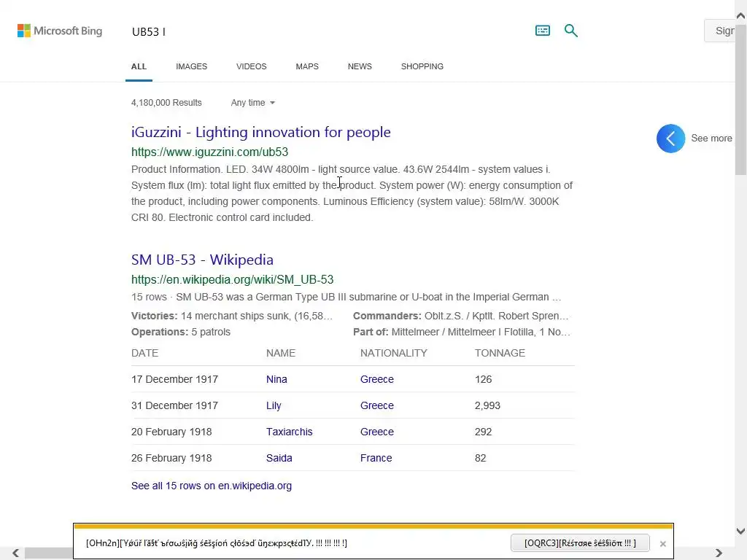Screen dimensions: 747x560
Task: Switch to the MAPS tab
Action: pyautogui.click(x=307, y=66)
